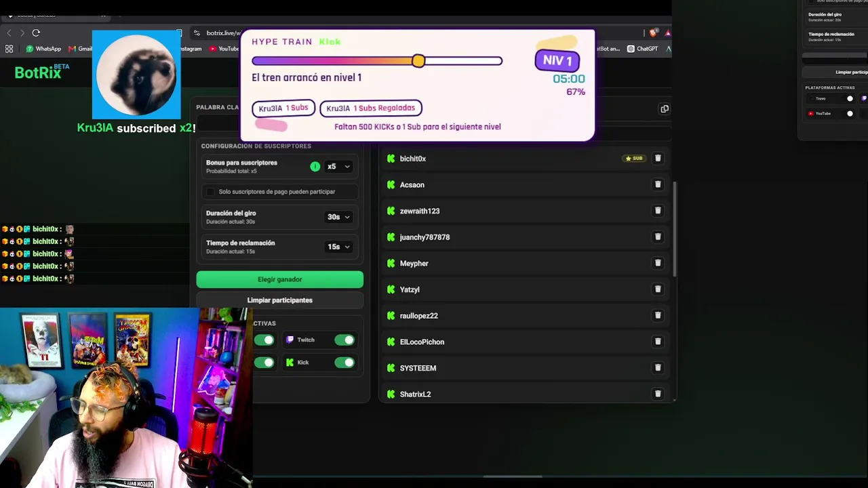The image size is (868, 488).
Task: Open the Brave Shields icon
Action: click(653, 33)
